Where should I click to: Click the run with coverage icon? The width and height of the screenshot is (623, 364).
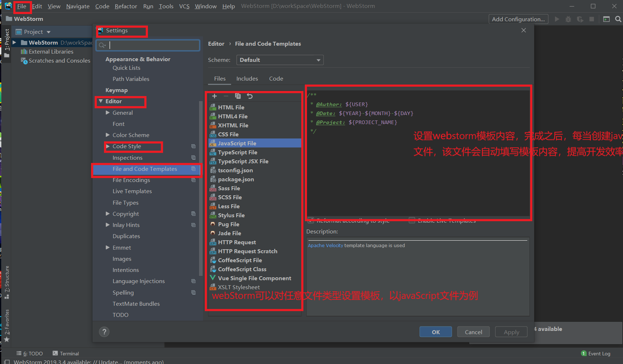(x=580, y=19)
